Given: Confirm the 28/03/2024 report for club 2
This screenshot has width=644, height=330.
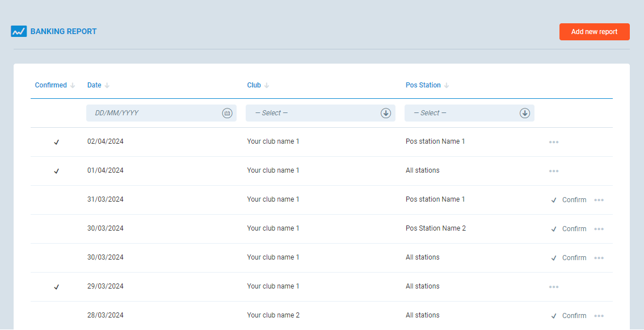Looking at the screenshot, I should (569, 316).
